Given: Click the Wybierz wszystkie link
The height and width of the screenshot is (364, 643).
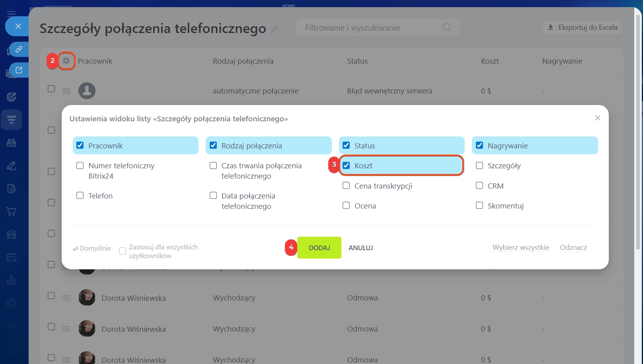Looking at the screenshot, I should point(520,247).
